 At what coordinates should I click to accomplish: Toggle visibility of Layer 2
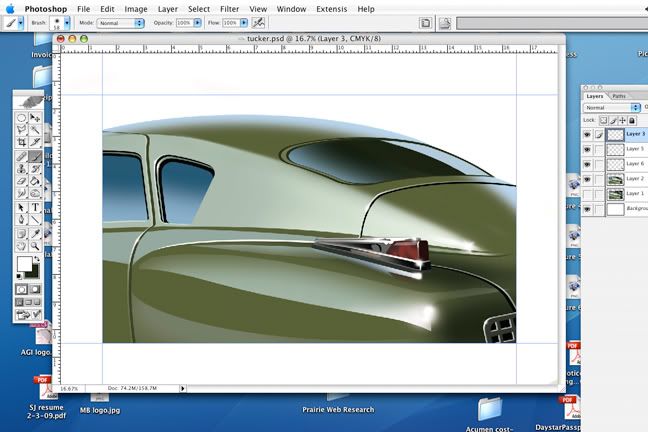pyautogui.click(x=587, y=179)
